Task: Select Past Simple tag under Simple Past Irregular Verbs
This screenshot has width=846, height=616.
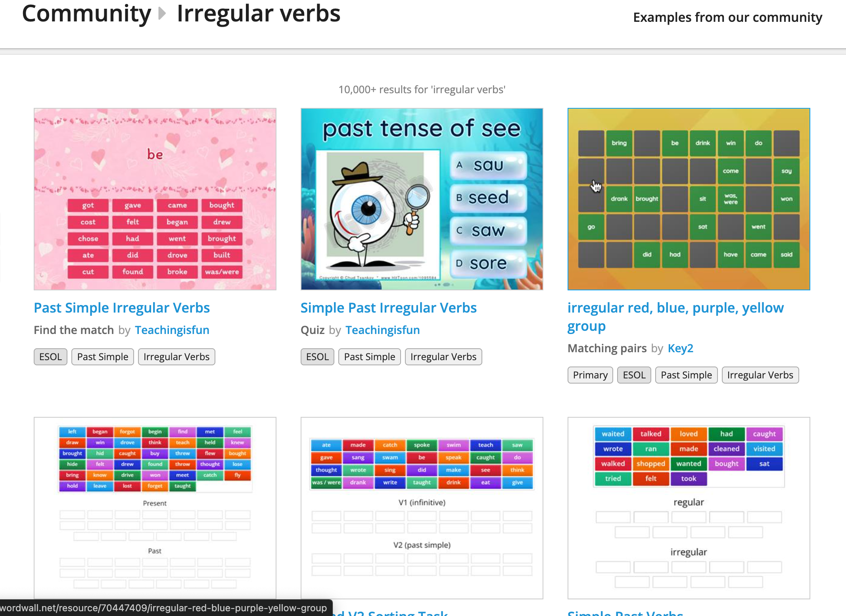Action: point(369,357)
